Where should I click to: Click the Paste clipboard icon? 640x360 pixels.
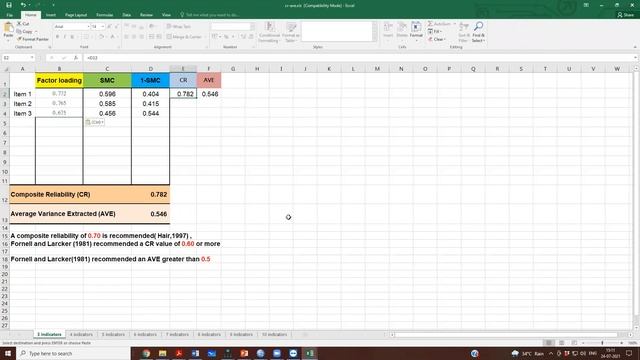[x=8, y=28]
